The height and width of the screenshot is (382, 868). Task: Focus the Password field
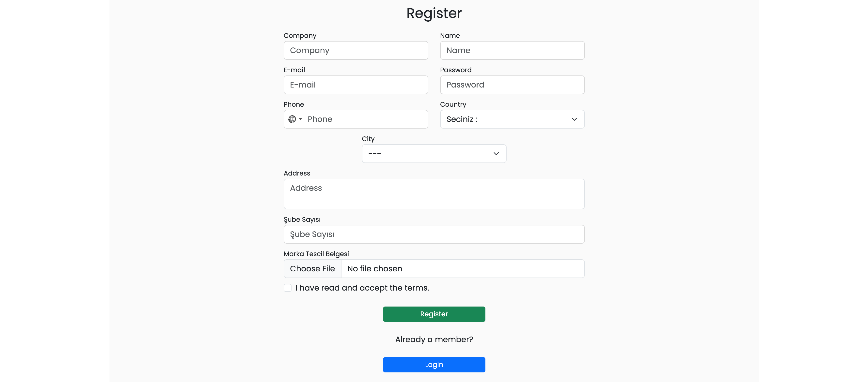(512, 85)
